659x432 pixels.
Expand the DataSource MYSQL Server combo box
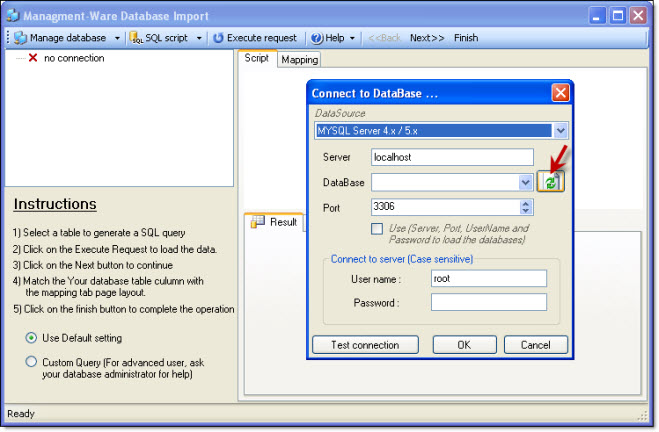click(560, 131)
